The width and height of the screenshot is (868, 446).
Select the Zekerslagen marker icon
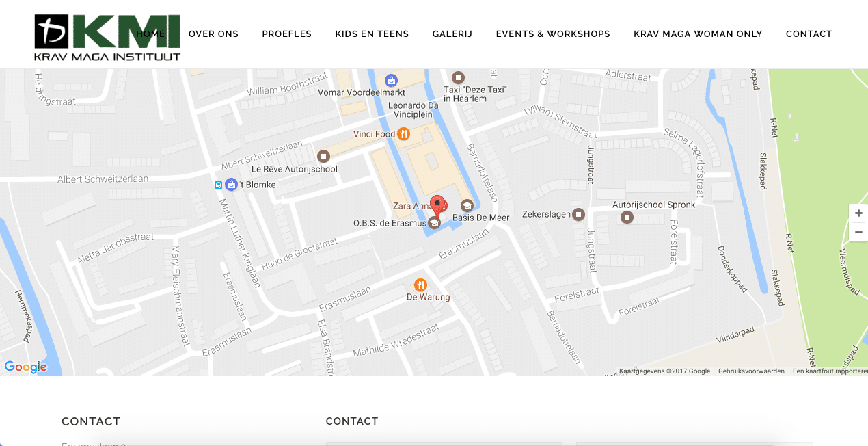(578, 214)
